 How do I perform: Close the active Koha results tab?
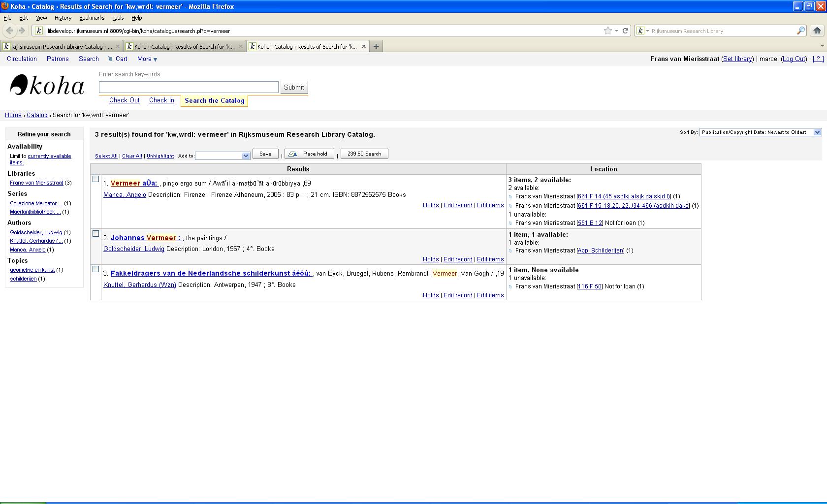[x=364, y=46]
